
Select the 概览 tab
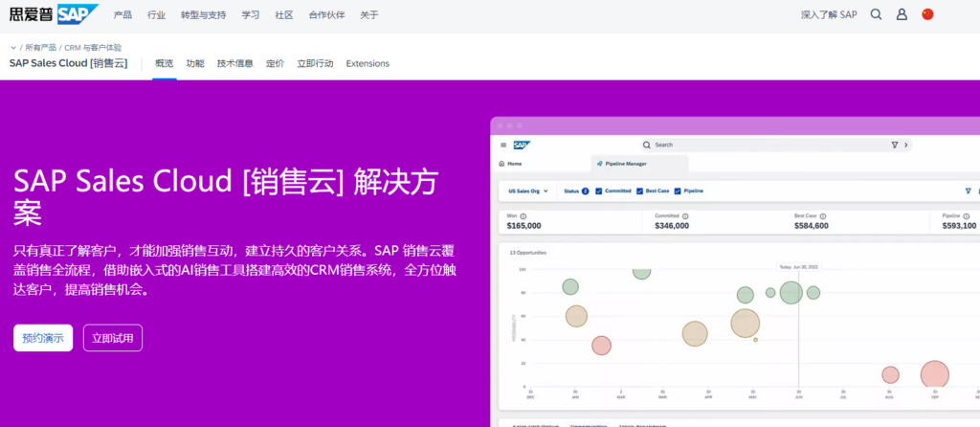[165, 63]
